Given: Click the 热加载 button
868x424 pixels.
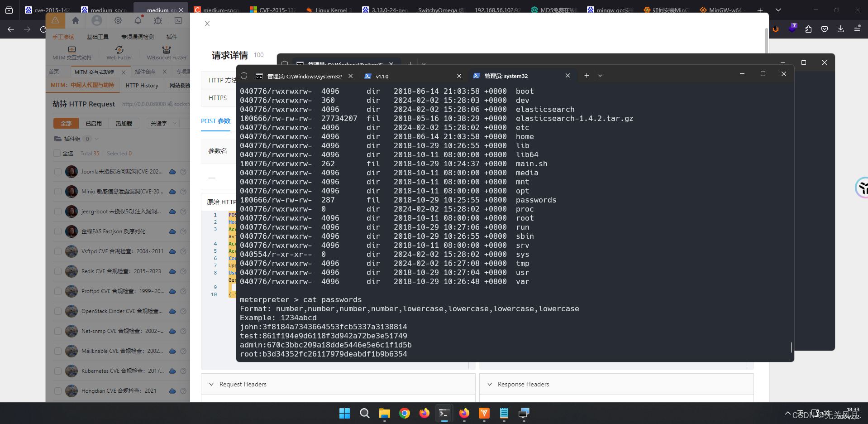Looking at the screenshot, I should 124,123.
